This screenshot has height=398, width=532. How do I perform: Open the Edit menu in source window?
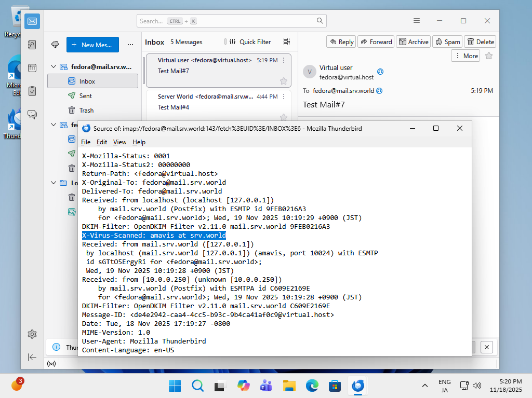[102, 142]
